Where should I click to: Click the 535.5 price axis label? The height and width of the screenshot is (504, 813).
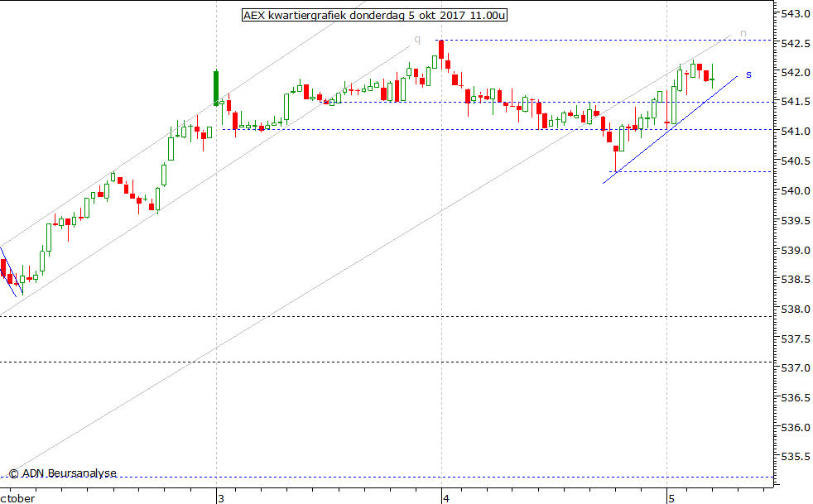(x=796, y=457)
